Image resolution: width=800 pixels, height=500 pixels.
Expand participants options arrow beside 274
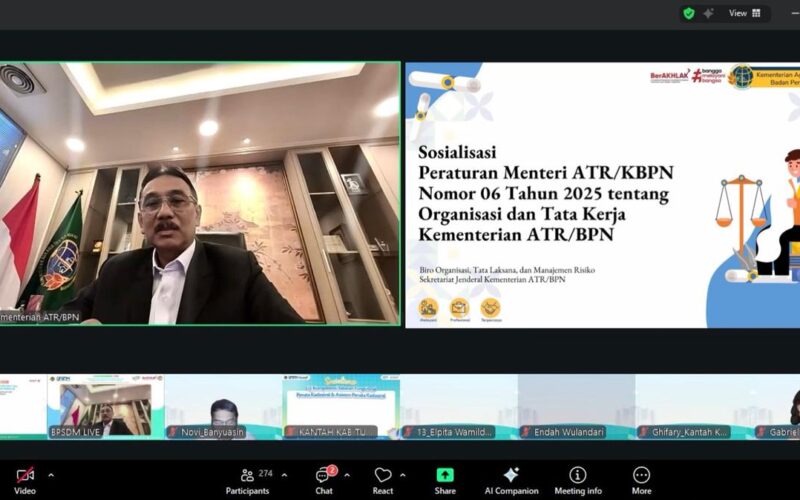(284, 475)
